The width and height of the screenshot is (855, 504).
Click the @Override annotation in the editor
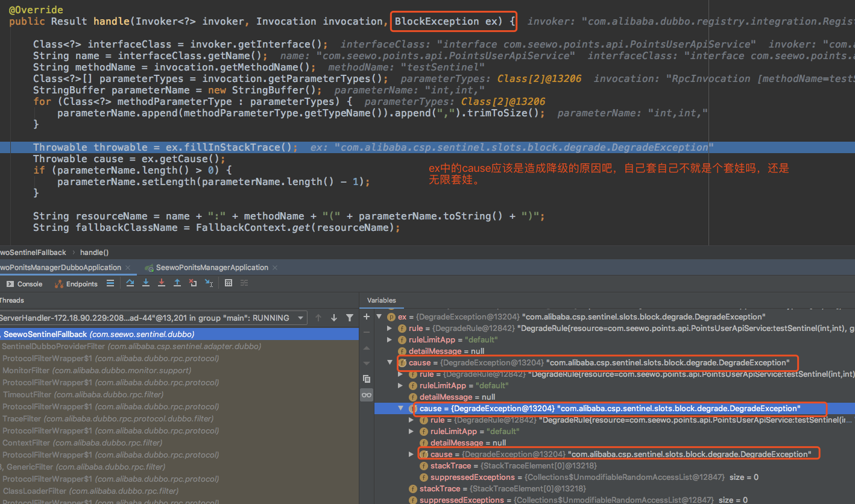coord(36,10)
